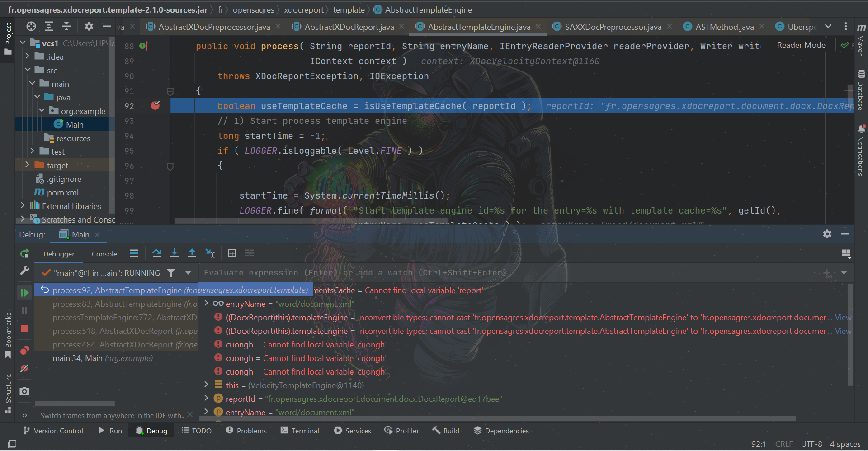Expand the test folder
This screenshot has width=868, height=451.
32,152
